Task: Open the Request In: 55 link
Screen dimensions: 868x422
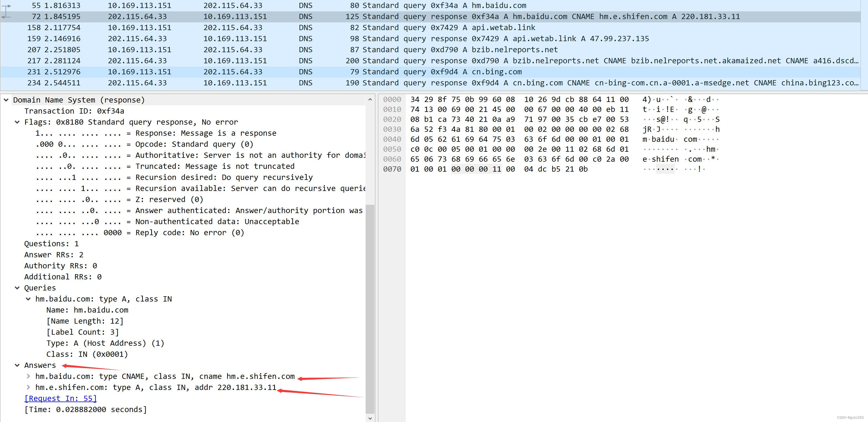Action: click(x=61, y=399)
